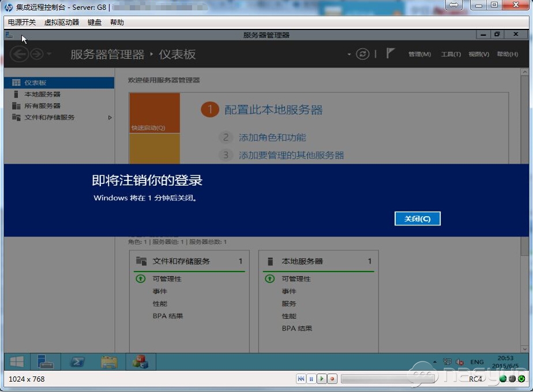Click the 配置此本地服务器 link
This screenshot has width=533, height=392.
click(273, 110)
